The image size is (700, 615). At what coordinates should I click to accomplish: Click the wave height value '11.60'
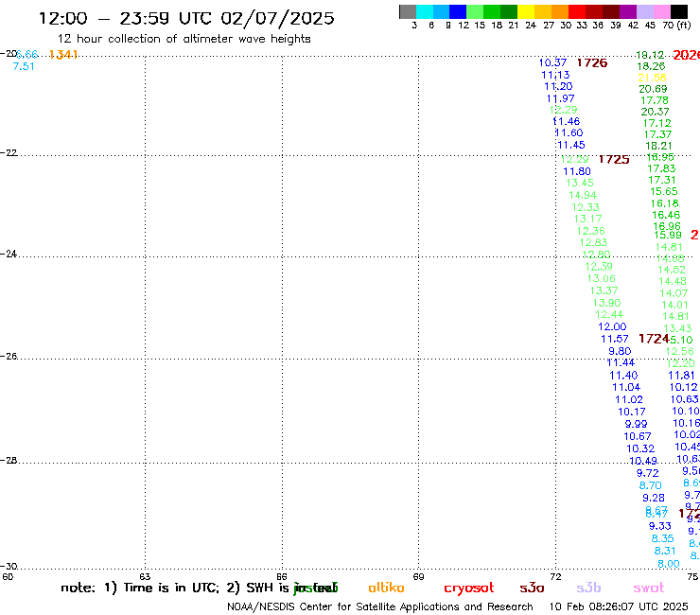pyautogui.click(x=569, y=132)
